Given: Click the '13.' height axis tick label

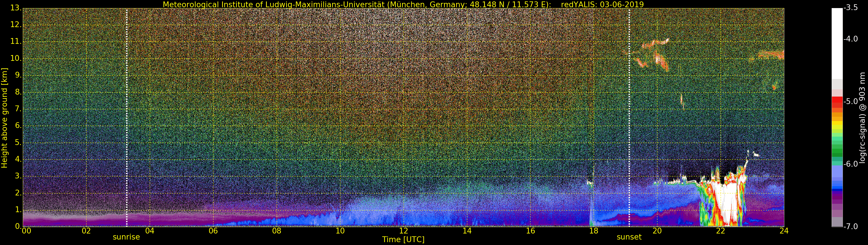Looking at the screenshot, I should pos(16,8).
